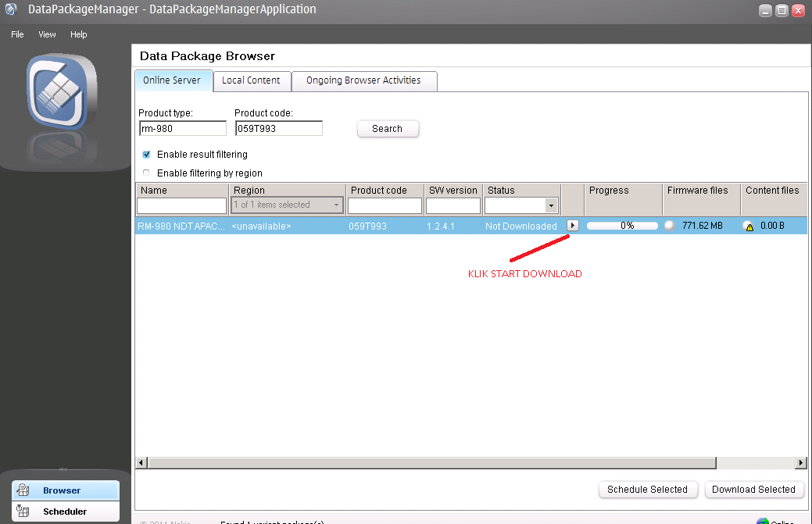Screen dimensions: 812x524
Task: Click the scroll right arrow on horizontal scrollbar
Action: tap(800, 463)
